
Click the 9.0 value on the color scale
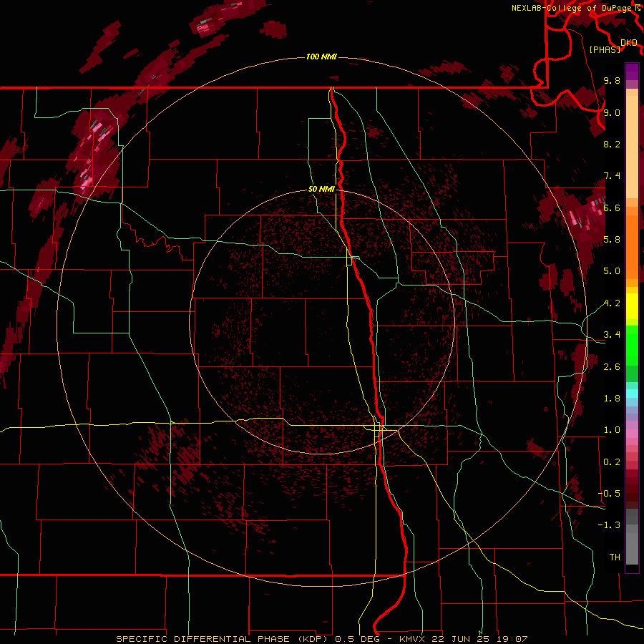(612, 112)
